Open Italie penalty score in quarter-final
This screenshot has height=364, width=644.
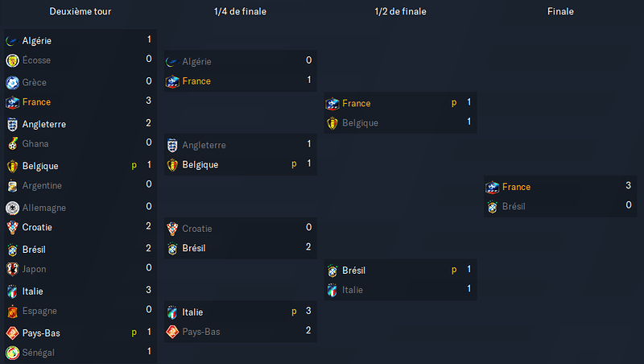308,311
